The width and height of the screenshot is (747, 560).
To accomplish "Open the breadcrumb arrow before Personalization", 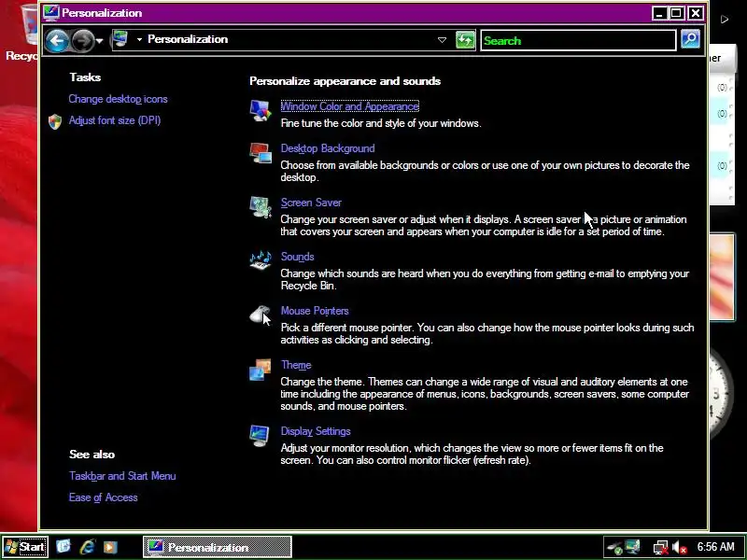I will 139,39.
